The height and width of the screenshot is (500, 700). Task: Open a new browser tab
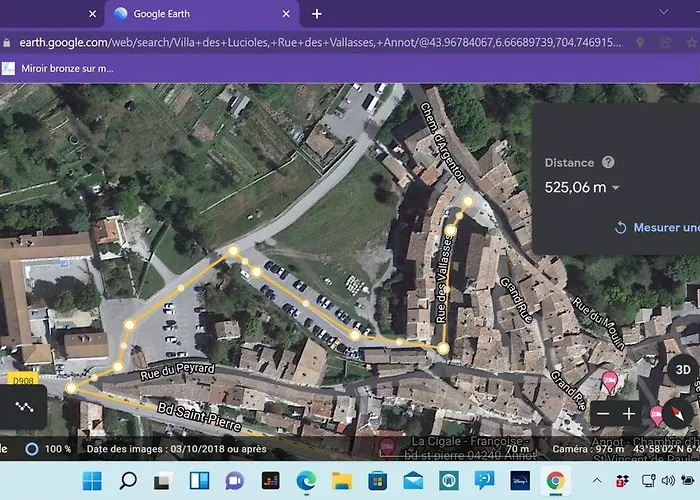tap(317, 14)
